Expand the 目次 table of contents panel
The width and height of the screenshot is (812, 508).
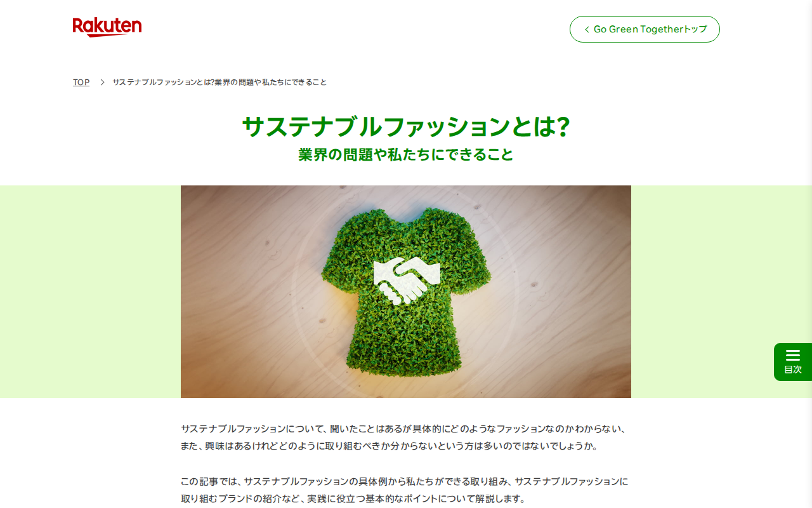point(793,362)
